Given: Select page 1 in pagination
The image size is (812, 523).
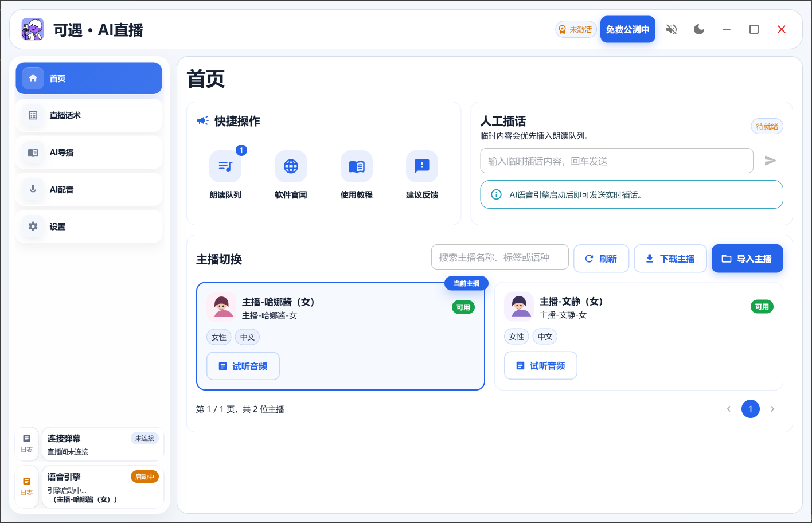Looking at the screenshot, I should [751, 409].
